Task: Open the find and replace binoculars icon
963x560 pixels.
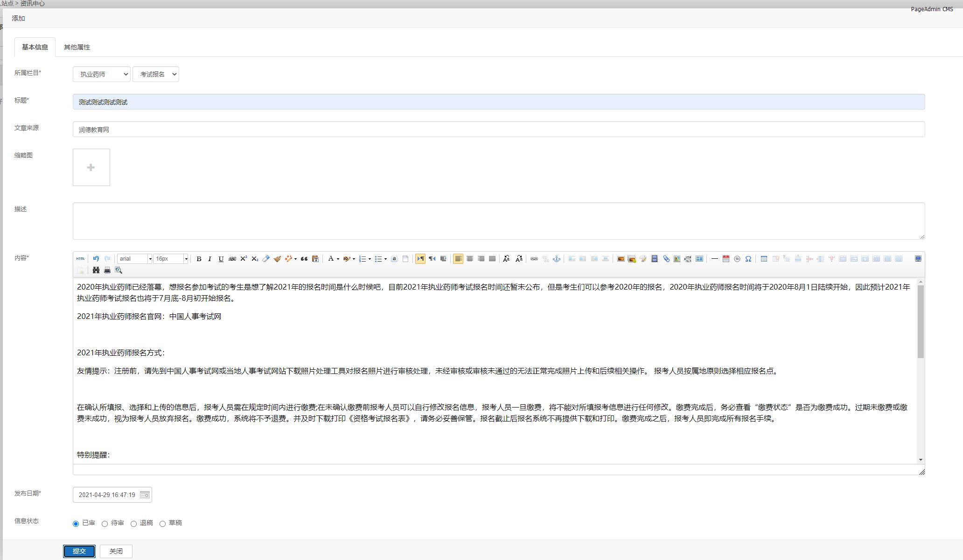Action: point(96,270)
